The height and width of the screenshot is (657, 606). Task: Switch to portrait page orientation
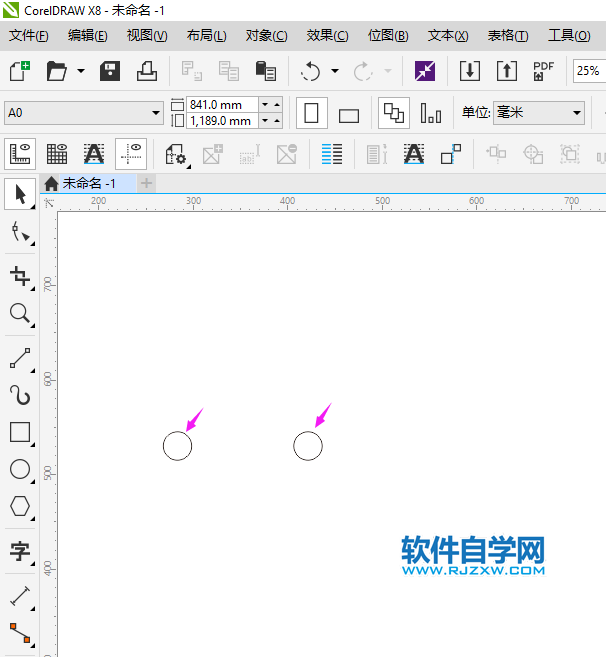pos(311,113)
